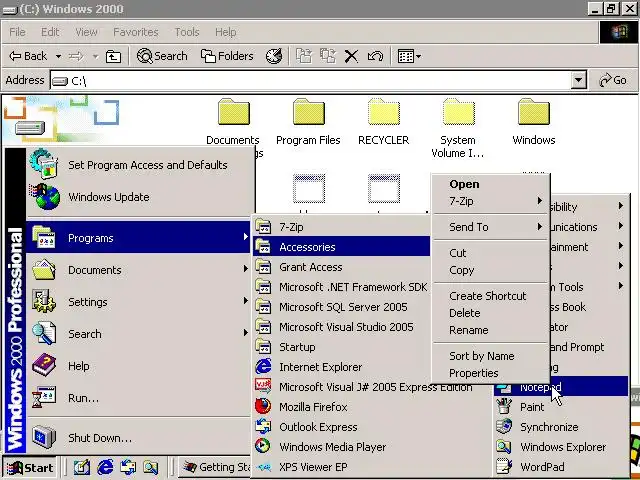Screen dimensions: 640x480
Task: Toggle the Folders pane button
Action: click(227, 56)
